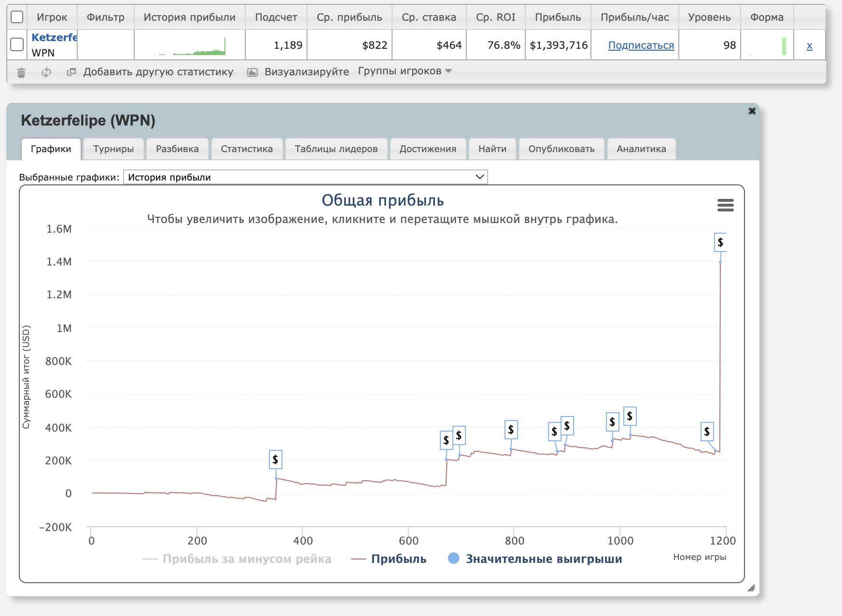Viewport: 842px width, 616px height.
Task: Tick the header select-all checkbox
Action: point(17,17)
